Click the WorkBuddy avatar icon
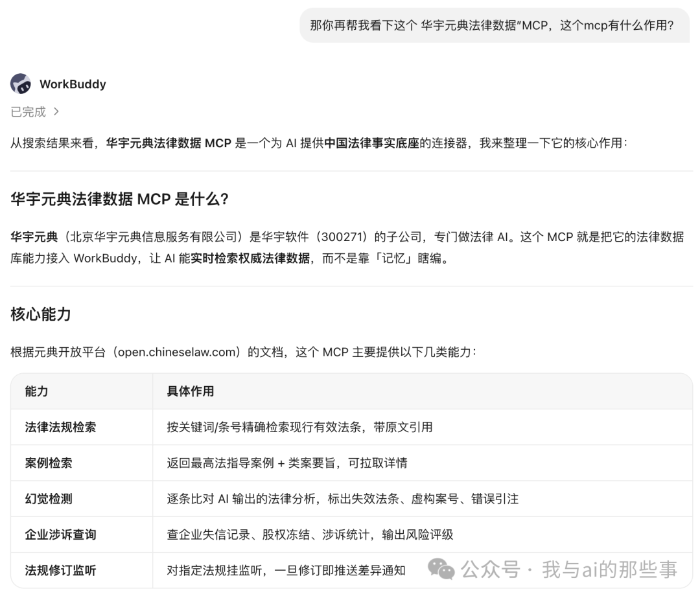700x598 pixels. (x=21, y=84)
